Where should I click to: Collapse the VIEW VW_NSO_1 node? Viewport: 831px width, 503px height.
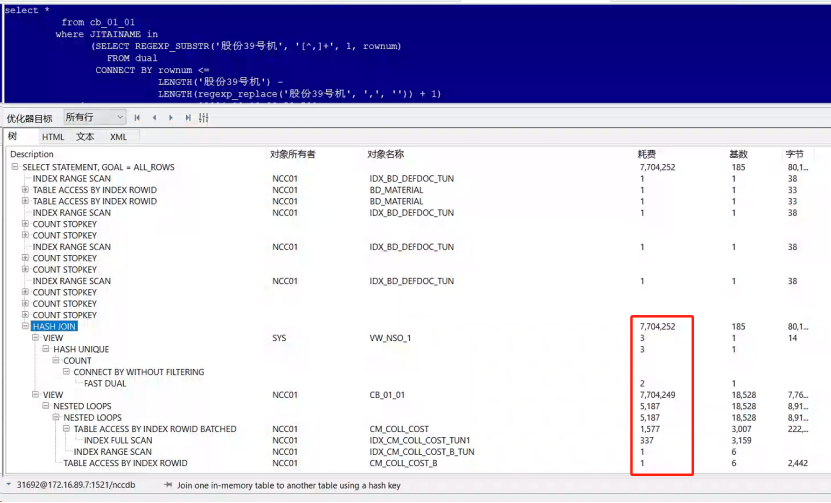point(36,338)
